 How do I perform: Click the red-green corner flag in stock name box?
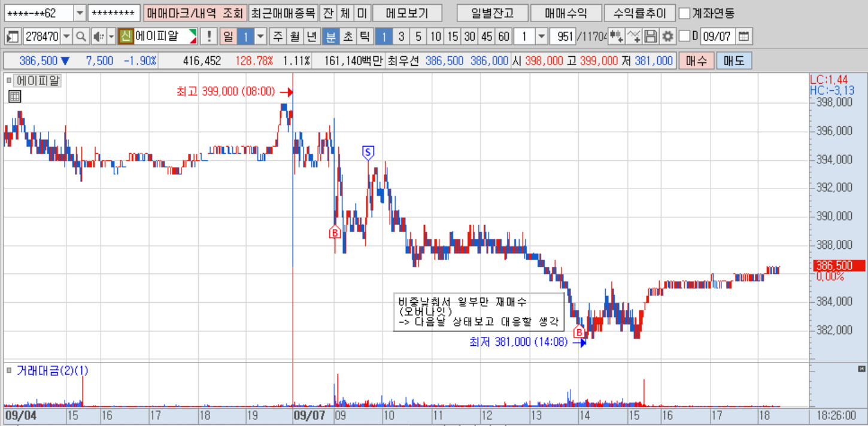click(193, 36)
